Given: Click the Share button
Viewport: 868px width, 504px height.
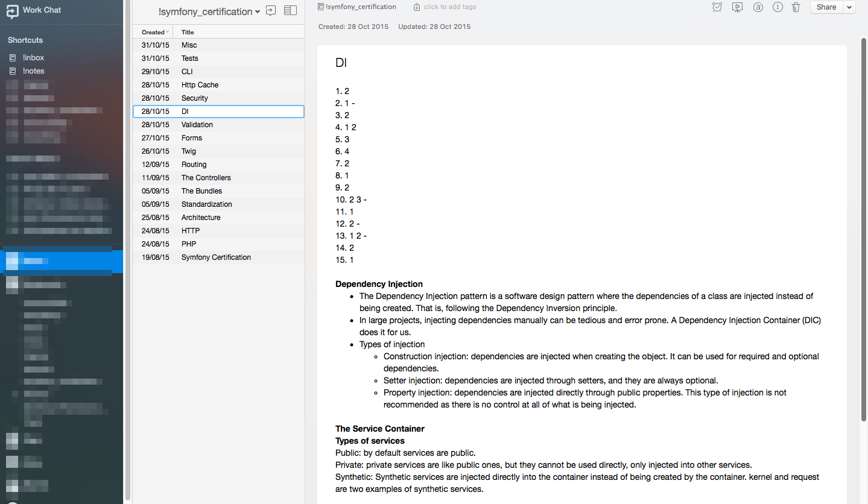Looking at the screenshot, I should 826,7.
